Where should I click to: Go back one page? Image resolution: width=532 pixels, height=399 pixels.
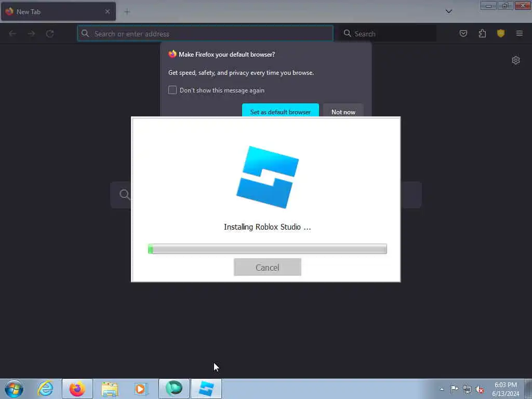12,33
